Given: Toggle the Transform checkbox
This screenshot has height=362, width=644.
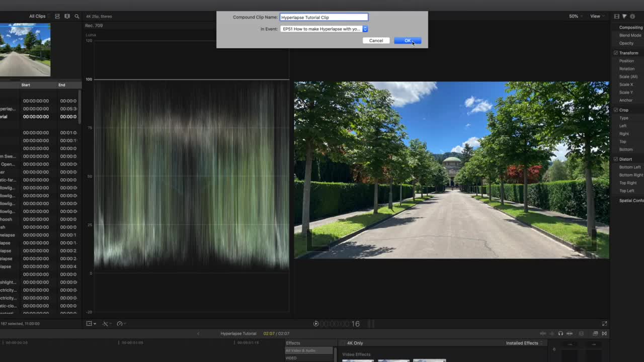Looking at the screenshot, I should coord(616,53).
